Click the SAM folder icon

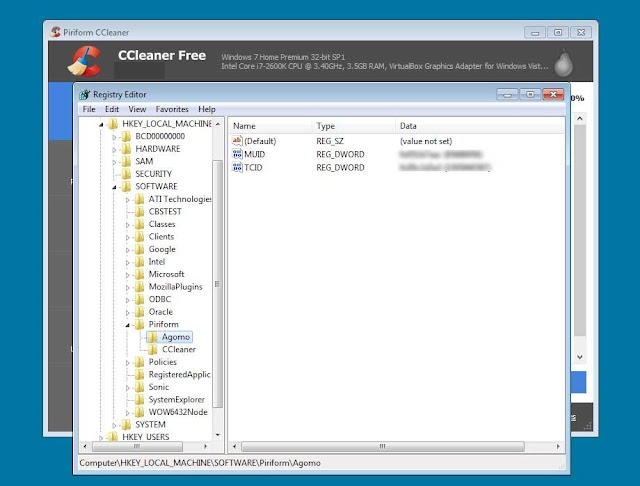tap(127, 161)
